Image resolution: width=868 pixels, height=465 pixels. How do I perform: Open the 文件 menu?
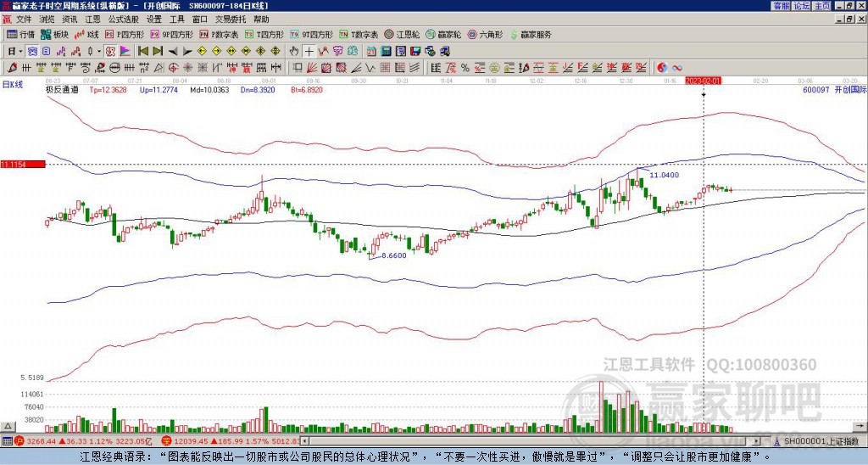click(x=24, y=20)
